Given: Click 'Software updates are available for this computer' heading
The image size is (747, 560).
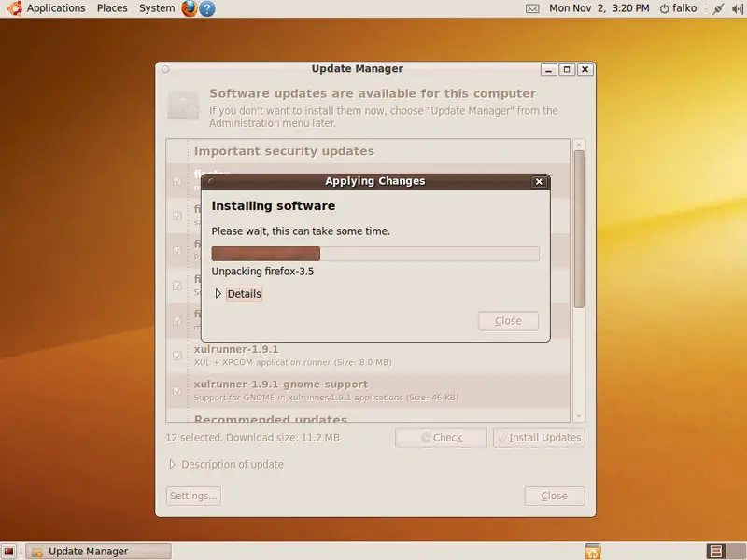Looking at the screenshot, I should point(373,94).
